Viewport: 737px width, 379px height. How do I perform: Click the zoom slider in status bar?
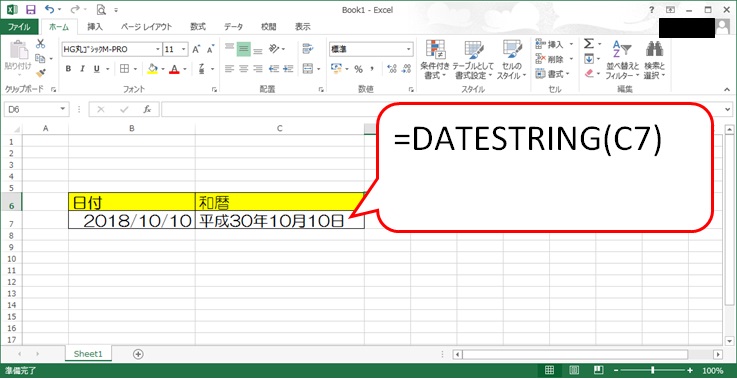(653, 370)
